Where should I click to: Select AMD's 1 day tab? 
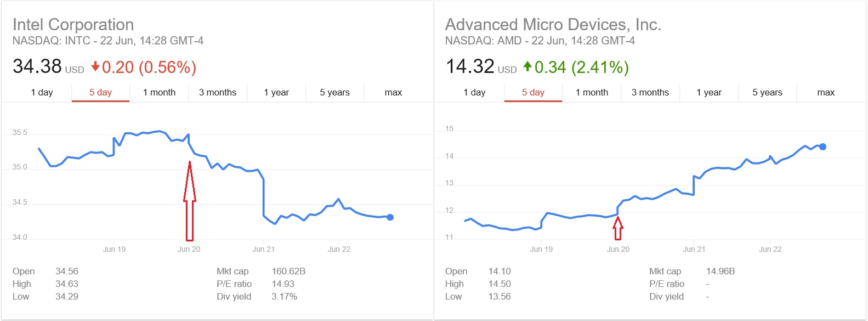(x=474, y=92)
